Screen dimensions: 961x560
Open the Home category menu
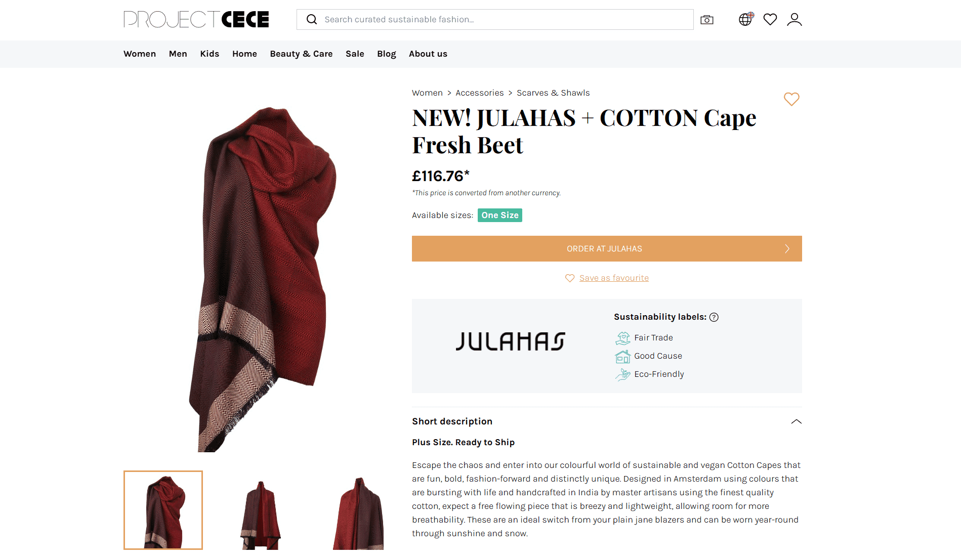pyautogui.click(x=244, y=54)
